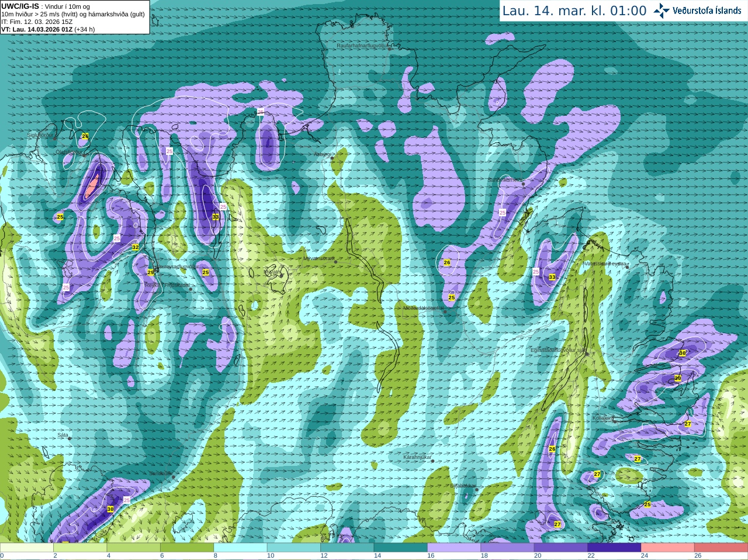Pick the 10–12 m/s legend swatch

click(x=295, y=548)
